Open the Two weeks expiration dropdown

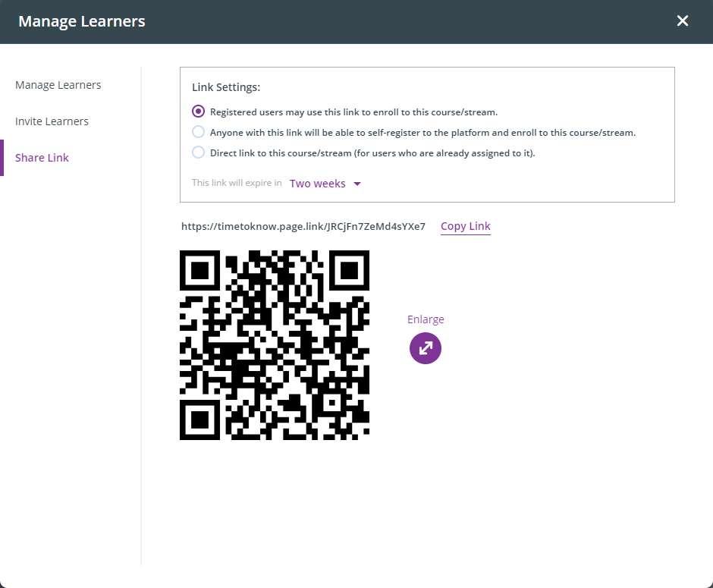[318, 184]
